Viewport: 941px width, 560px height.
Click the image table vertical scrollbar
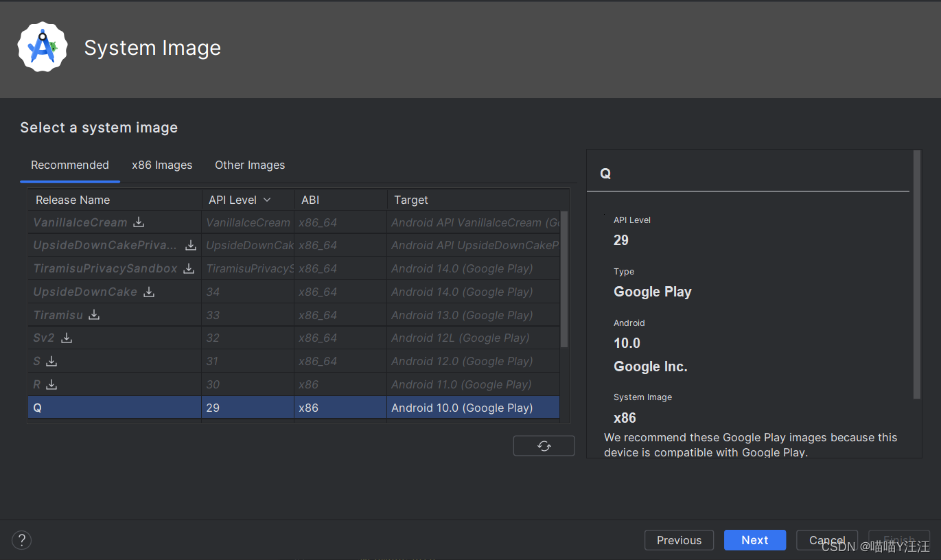pos(564,279)
